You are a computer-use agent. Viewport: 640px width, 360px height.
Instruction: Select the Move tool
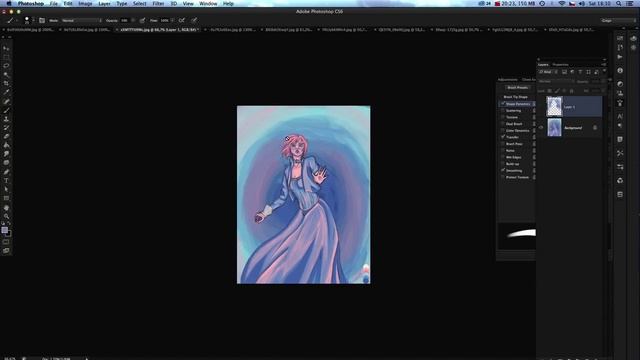pos(6,48)
